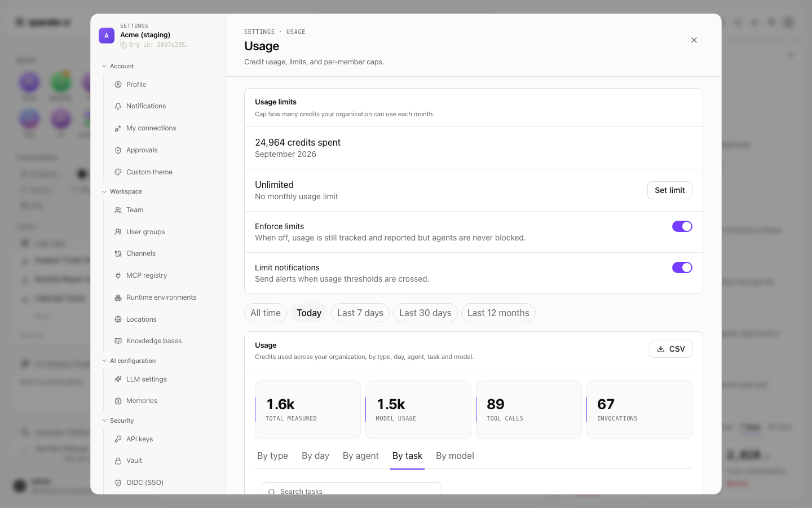Image resolution: width=812 pixels, height=508 pixels.
Task: Open Profile settings icon
Action: pyautogui.click(x=118, y=85)
